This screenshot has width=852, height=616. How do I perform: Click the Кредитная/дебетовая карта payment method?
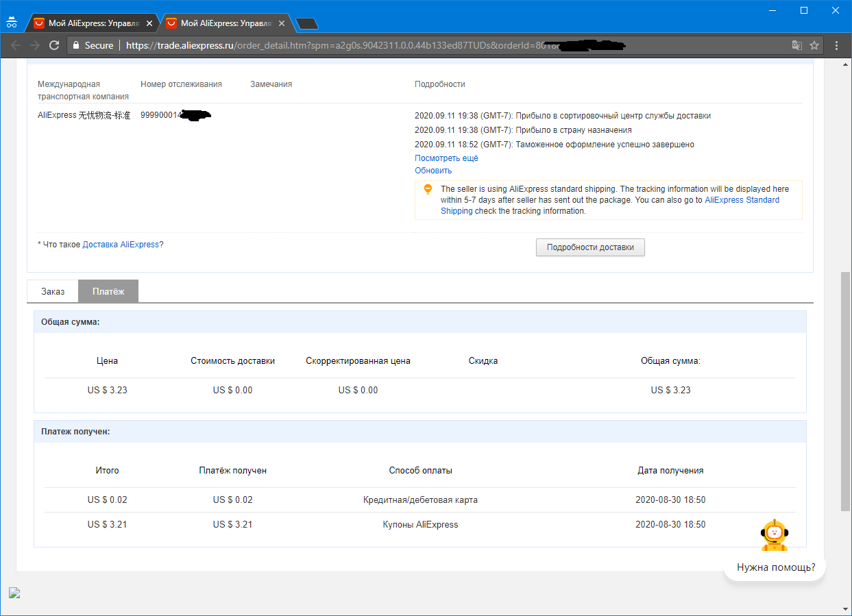[x=420, y=500]
